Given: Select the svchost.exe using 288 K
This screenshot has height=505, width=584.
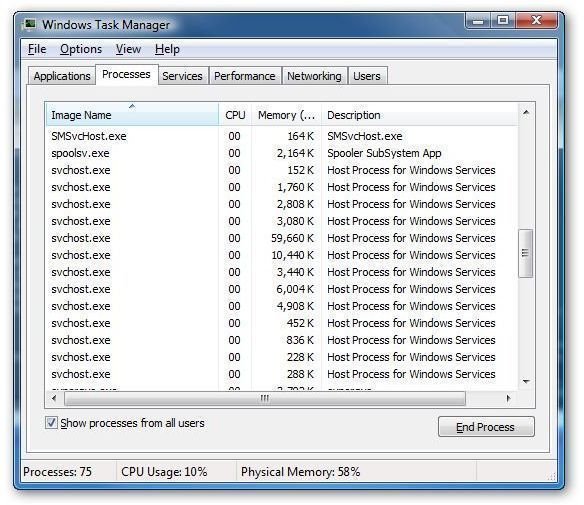Looking at the screenshot, I should pyautogui.click(x=282, y=374).
